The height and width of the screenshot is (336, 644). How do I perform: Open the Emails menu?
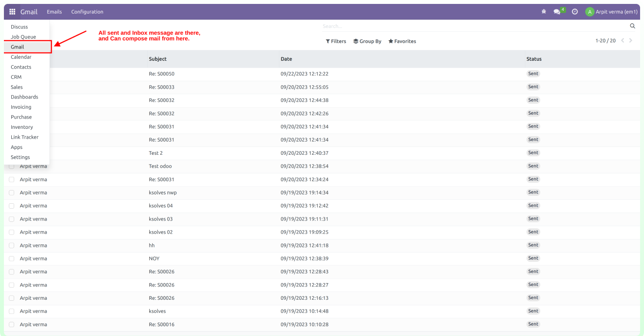coord(54,12)
